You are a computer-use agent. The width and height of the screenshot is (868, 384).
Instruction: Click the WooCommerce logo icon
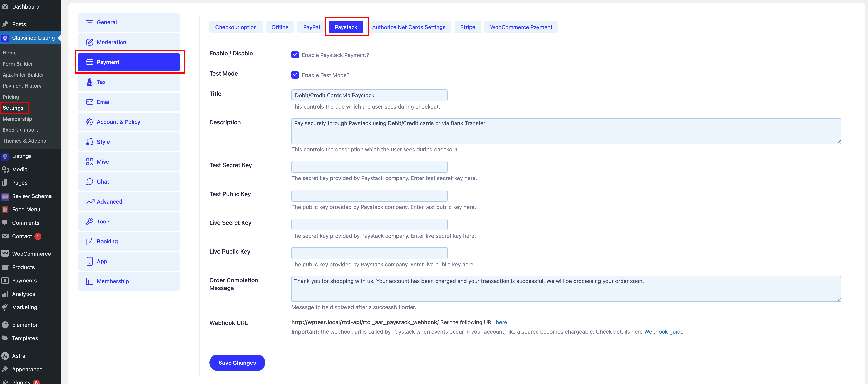[x=5, y=253]
